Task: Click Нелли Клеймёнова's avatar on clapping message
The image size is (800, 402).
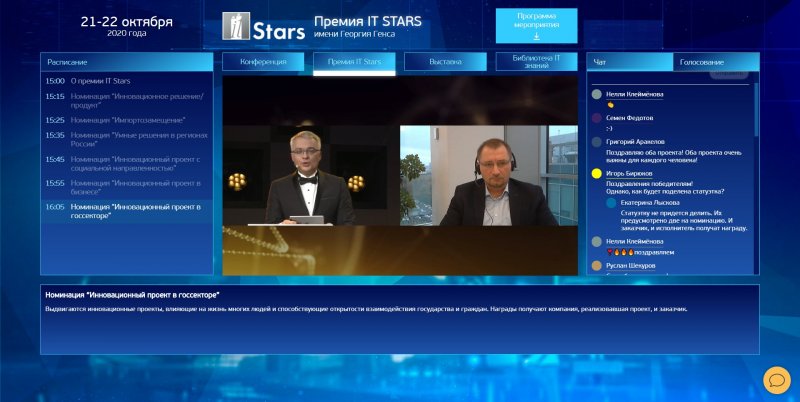Action: [596, 94]
